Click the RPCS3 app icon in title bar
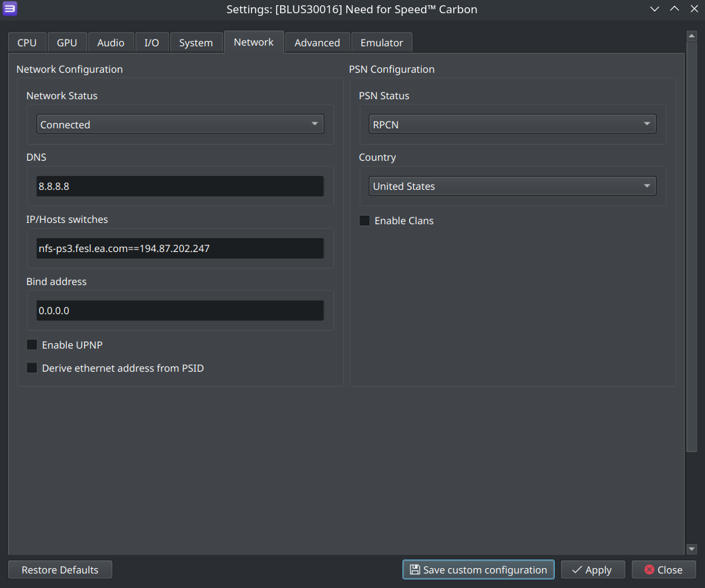This screenshot has width=705, height=588. [10, 9]
